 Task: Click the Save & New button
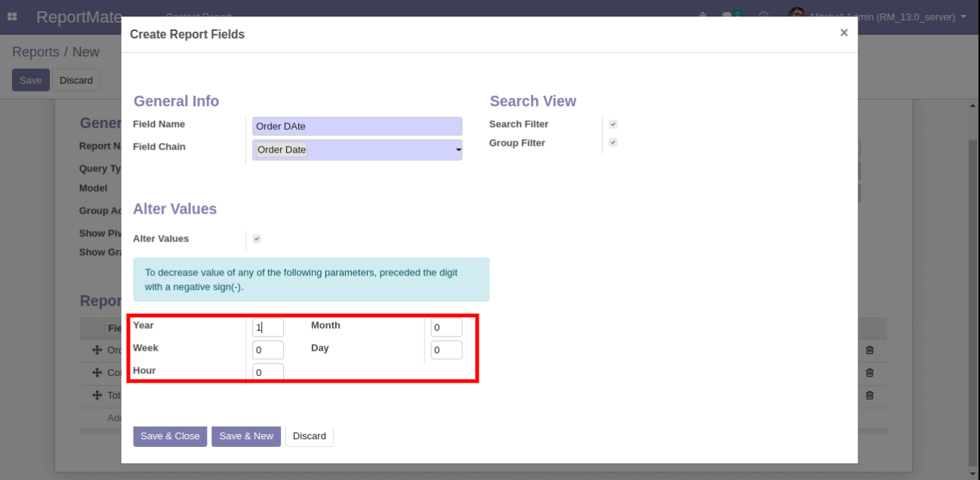(246, 436)
